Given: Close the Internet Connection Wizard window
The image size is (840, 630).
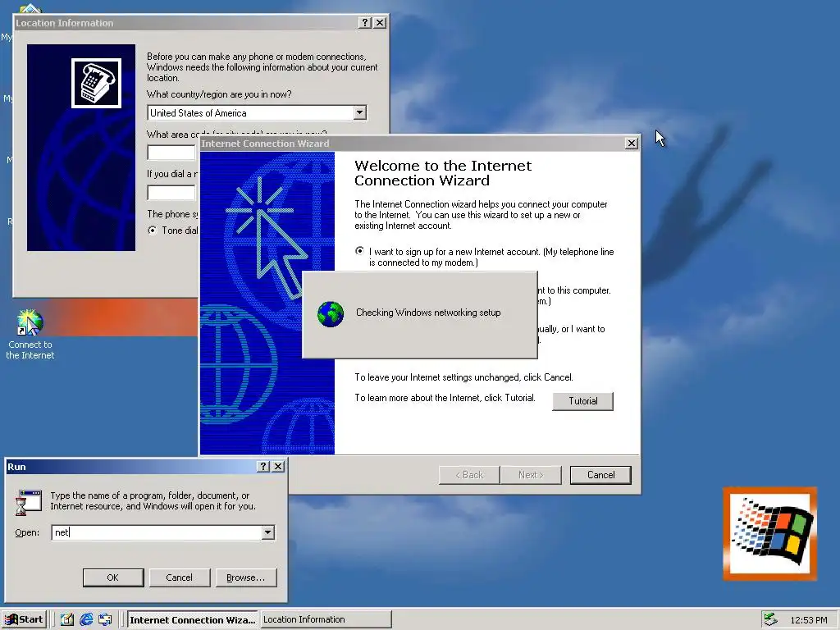Looking at the screenshot, I should click(x=632, y=143).
